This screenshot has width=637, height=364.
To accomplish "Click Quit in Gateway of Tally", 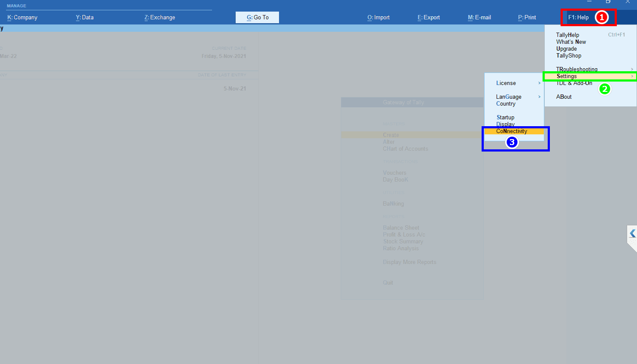I will [388, 282].
